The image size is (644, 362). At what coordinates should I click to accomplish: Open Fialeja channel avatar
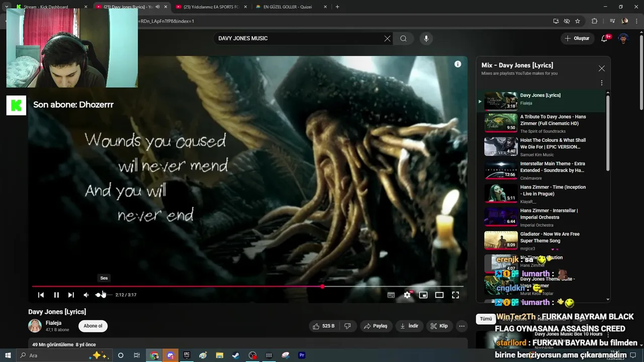click(35, 326)
